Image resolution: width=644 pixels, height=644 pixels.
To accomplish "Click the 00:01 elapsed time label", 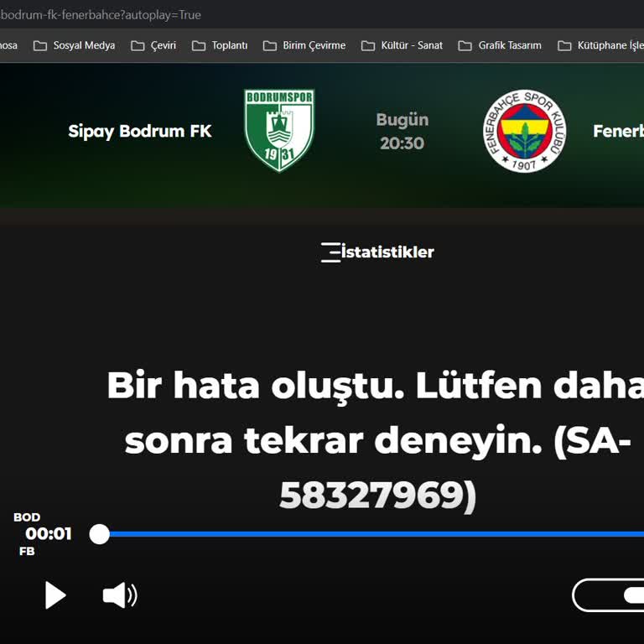I will coord(49,534).
